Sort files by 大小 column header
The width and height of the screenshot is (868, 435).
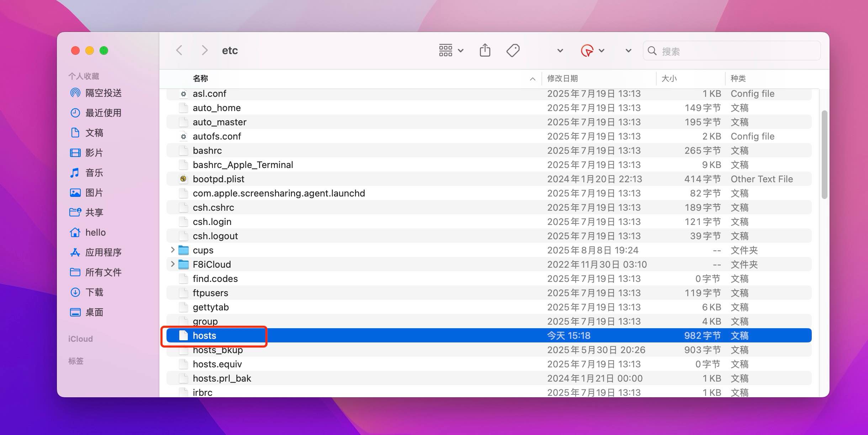tap(670, 78)
